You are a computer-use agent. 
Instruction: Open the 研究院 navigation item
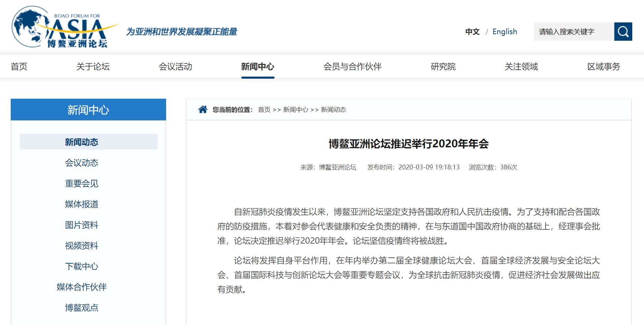(443, 67)
